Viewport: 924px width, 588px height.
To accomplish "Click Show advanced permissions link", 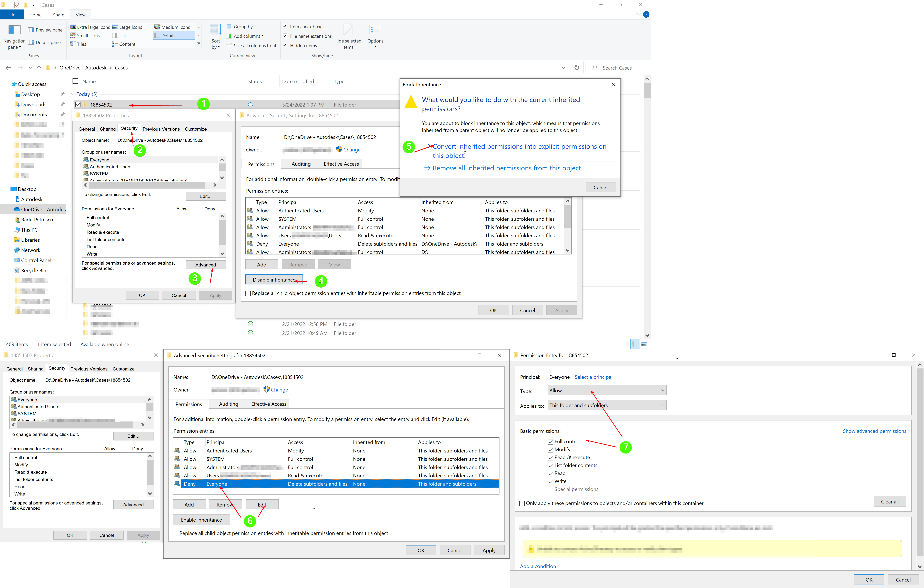I will (874, 431).
